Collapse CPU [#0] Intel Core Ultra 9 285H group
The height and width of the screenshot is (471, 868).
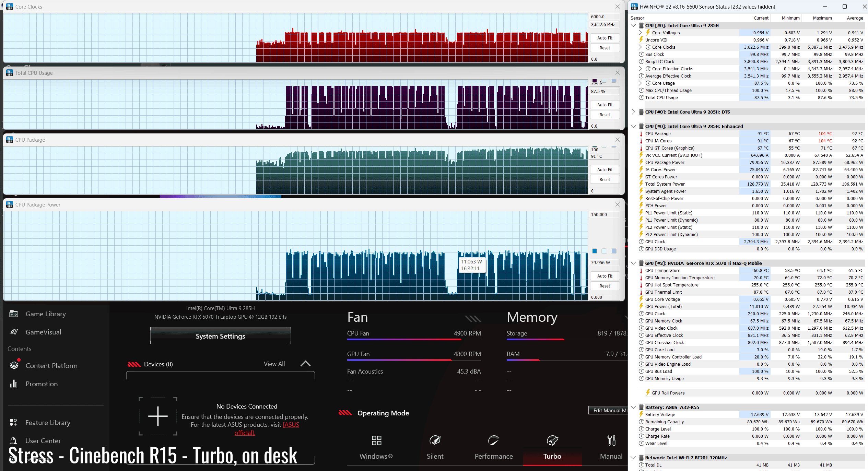pyautogui.click(x=633, y=25)
